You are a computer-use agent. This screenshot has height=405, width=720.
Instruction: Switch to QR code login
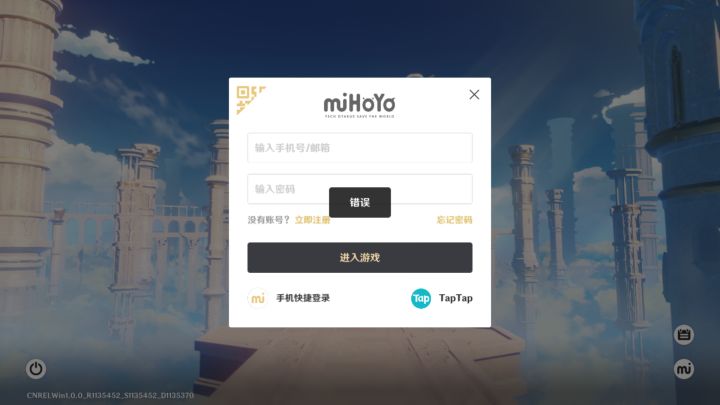[250, 99]
